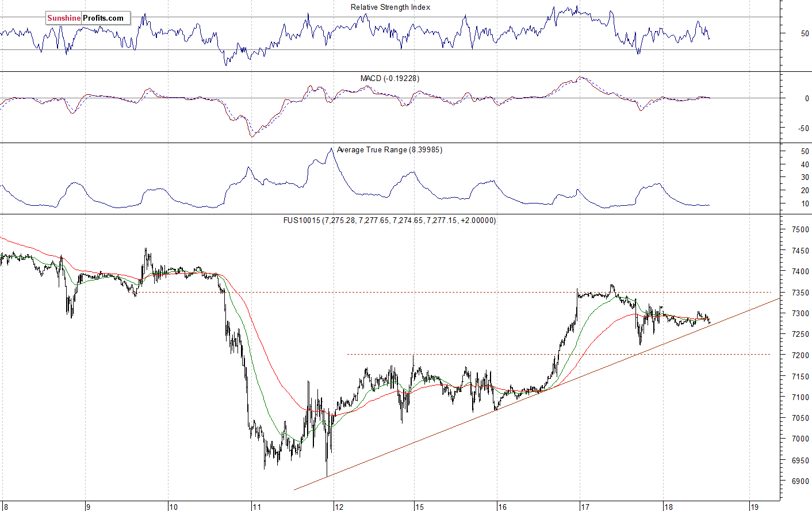This screenshot has width=812, height=511.
Task: Select the Relative Strength Index title
Action: pyautogui.click(x=390, y=7)
